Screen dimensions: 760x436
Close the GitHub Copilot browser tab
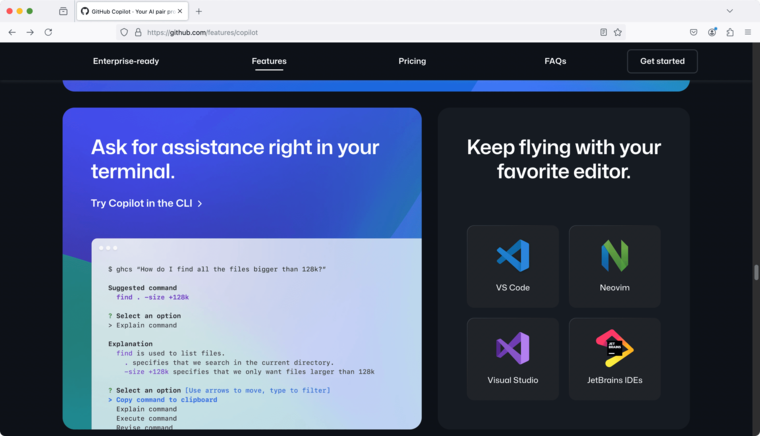pyautogui.click(x=180, y=11)
